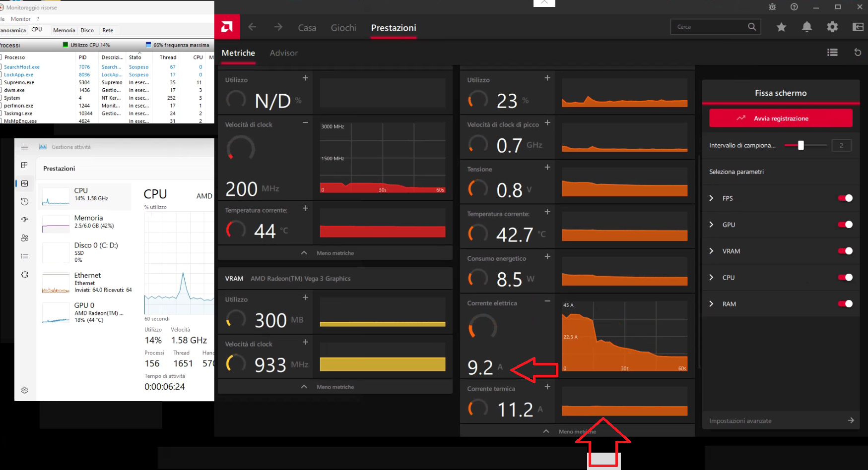The image size is (868, 470).
Task: Open AMD bug report tool
Action: click(x=771, y=7)
